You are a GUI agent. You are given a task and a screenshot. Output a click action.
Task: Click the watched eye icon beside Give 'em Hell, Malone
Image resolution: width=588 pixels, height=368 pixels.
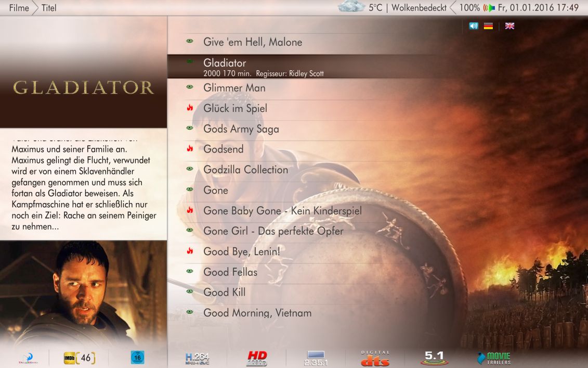(x=190, y=41)
